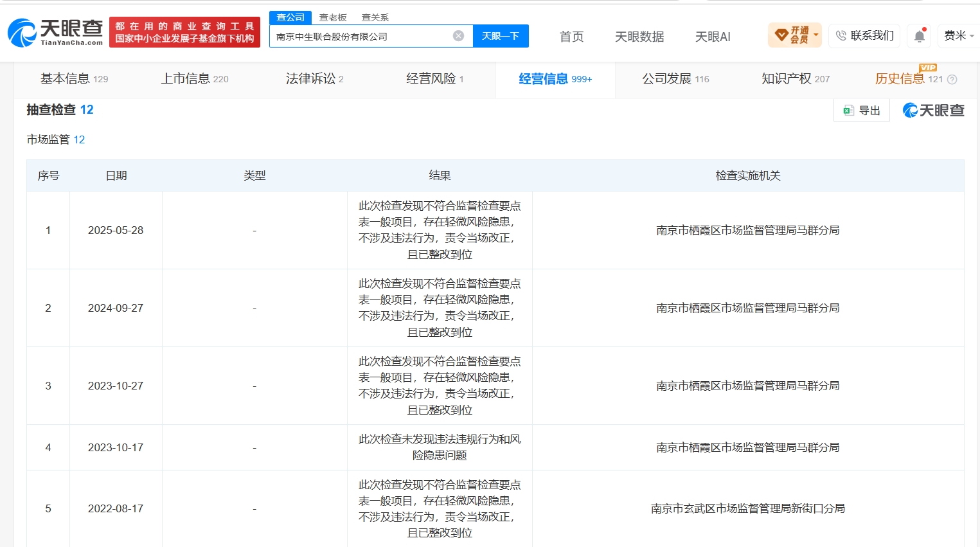The height and width of the screenshot is (547, 980).
Task: Expand the 开通会员 dropdown arrow
Action: click(816, 35)
